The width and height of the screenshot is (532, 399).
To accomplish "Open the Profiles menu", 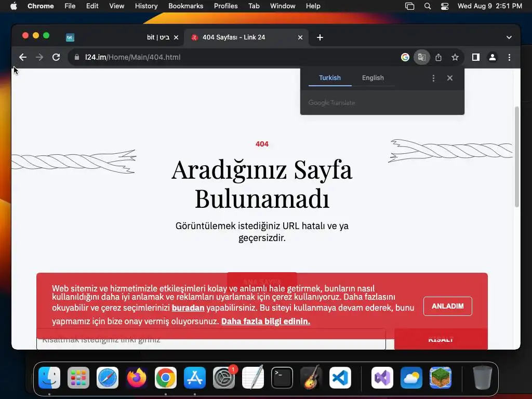I will tap(225, 6).
